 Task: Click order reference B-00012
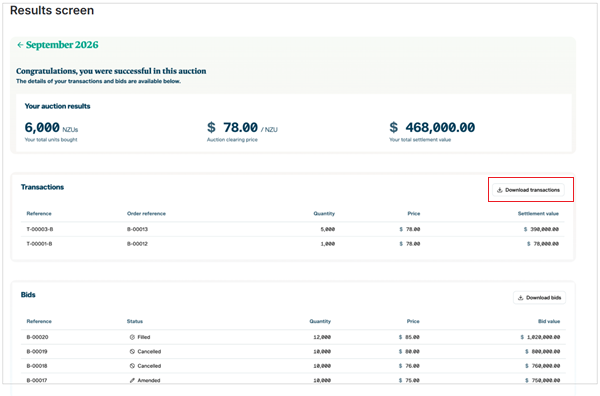pos(137,244)
